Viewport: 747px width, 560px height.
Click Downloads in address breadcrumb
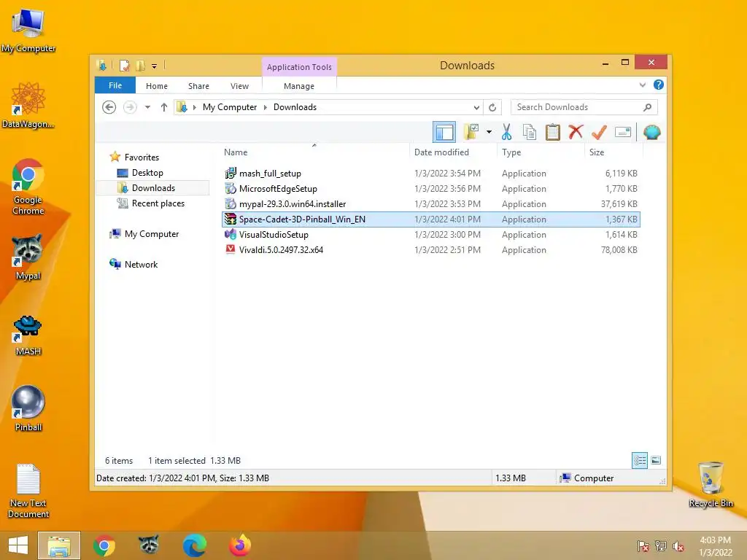click(x=295, y=107)
